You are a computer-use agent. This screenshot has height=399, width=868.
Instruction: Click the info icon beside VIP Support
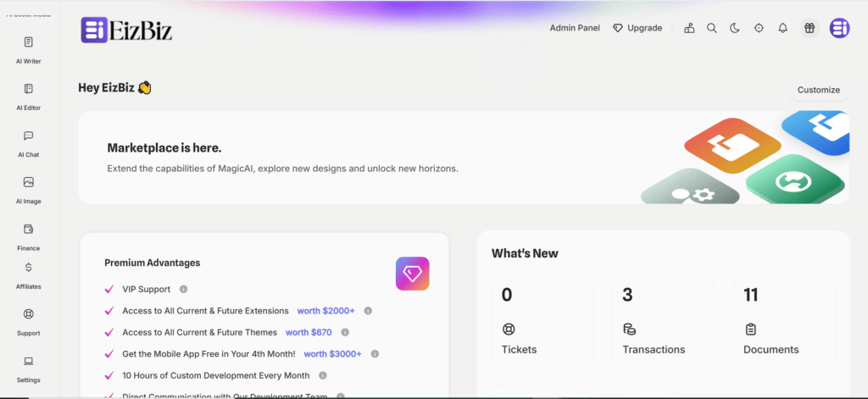click(x=183, y=289)
